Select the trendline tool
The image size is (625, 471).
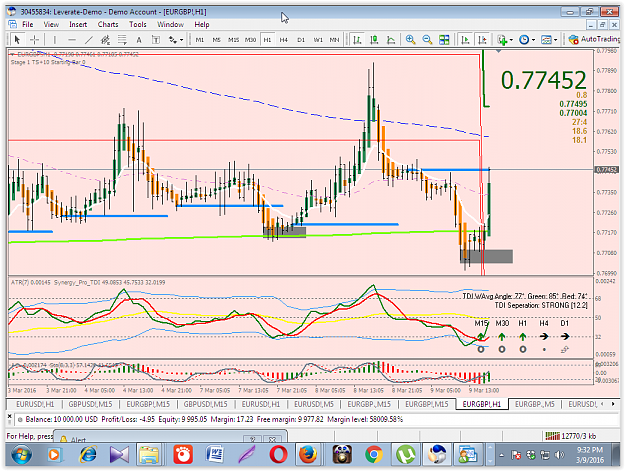coord(88,39)
